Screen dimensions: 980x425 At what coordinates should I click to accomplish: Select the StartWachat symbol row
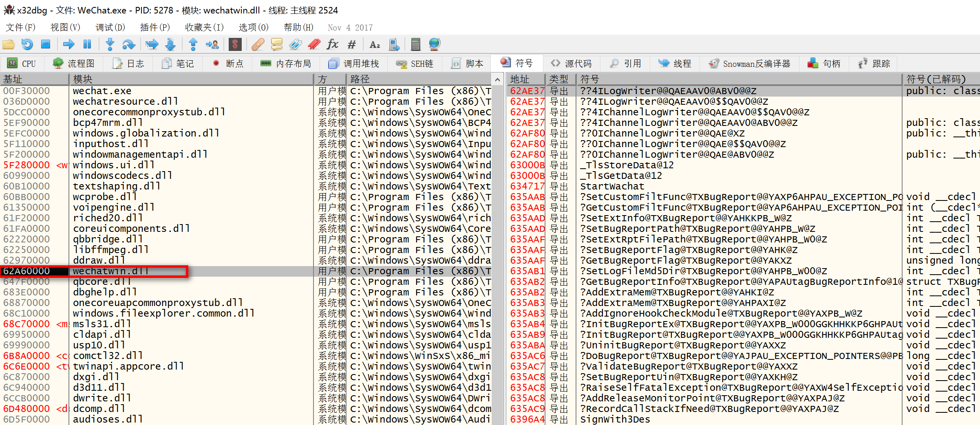[744, 186]
